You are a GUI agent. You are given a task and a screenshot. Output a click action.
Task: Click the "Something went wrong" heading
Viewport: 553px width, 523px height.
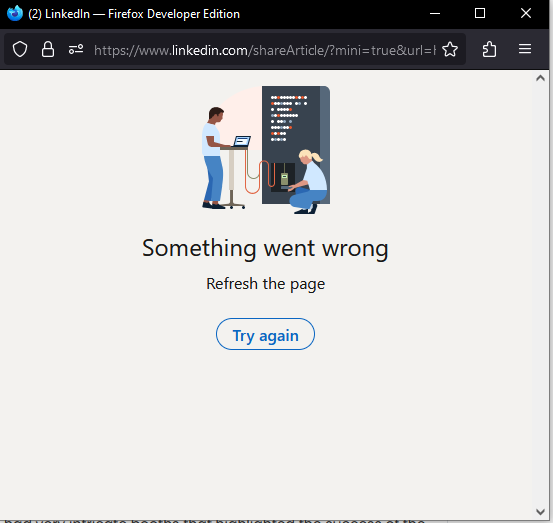[265, 249]
